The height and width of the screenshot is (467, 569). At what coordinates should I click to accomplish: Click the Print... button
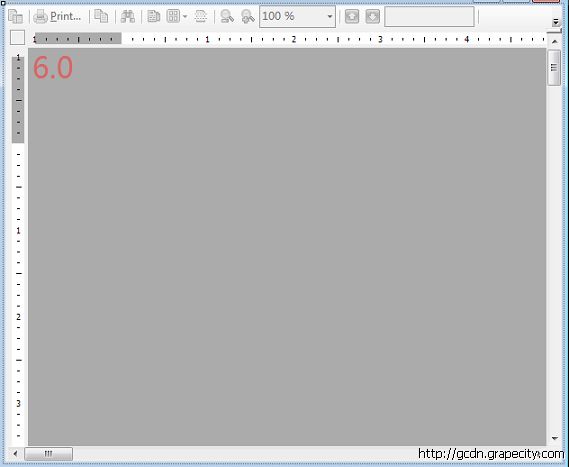(58, 17)
